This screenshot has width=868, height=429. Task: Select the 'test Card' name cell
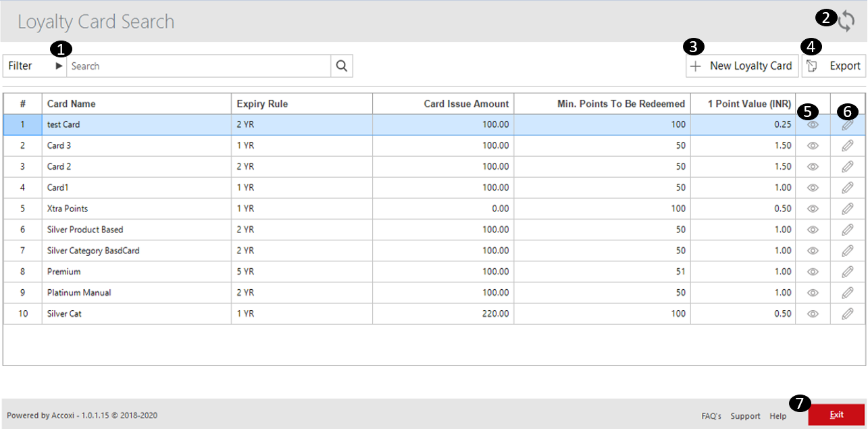click(136, 125)
